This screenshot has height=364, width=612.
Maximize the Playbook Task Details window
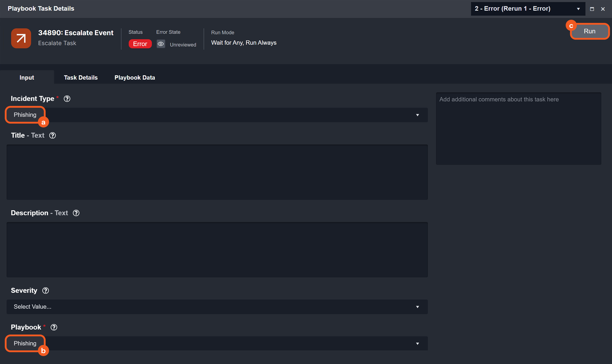point(592,9)
